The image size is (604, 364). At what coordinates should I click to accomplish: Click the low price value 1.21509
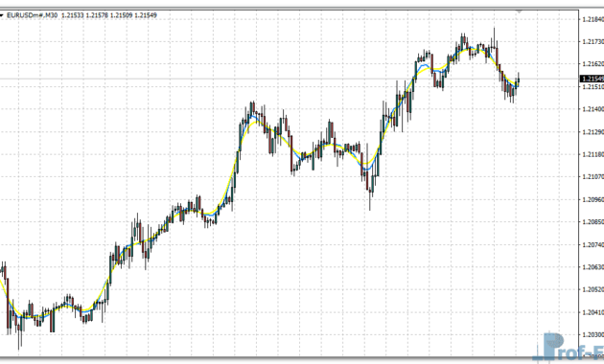pyautogui.click(x=121, y=15)
